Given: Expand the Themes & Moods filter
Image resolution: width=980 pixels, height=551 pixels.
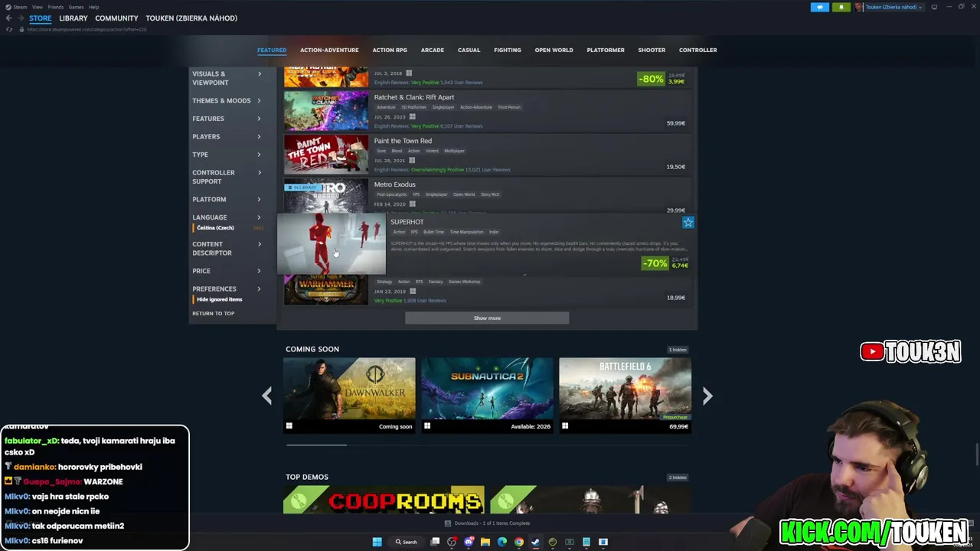Looking at the screenshot, I should (x=227, y=100).
